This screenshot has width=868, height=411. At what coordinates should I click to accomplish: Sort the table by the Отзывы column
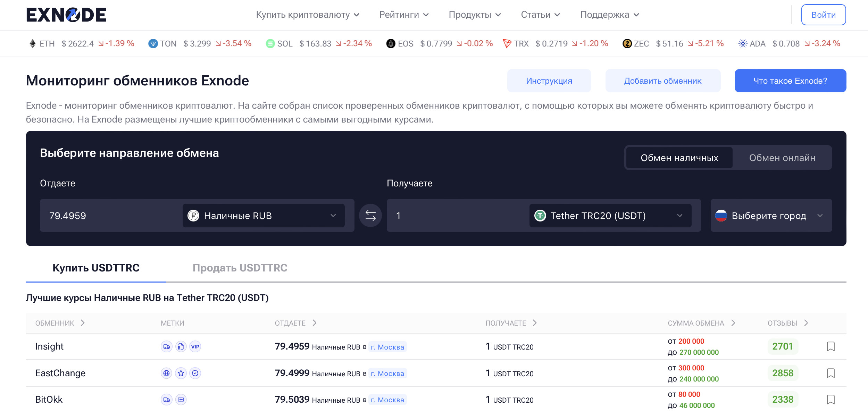(x=787, y=323)
